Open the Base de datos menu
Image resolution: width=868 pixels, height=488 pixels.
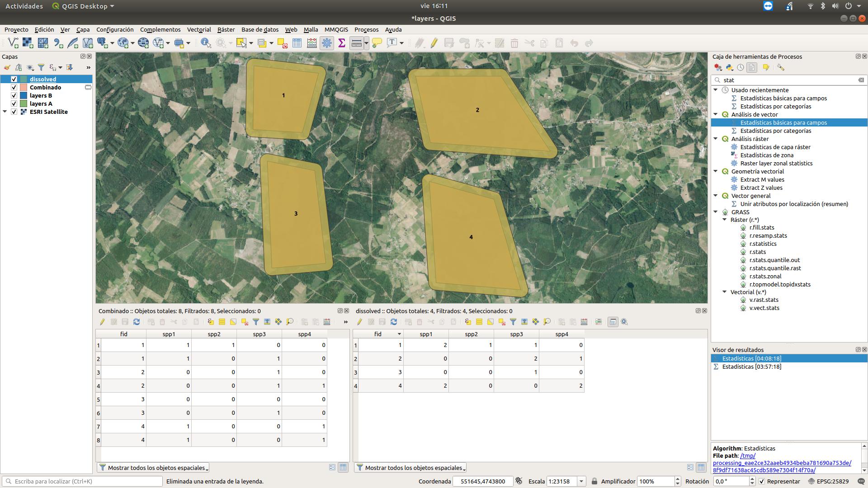260,29
